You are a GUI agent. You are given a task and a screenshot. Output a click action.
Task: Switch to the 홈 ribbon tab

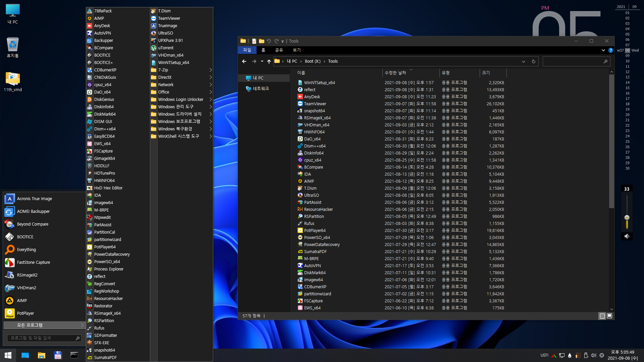263,50
